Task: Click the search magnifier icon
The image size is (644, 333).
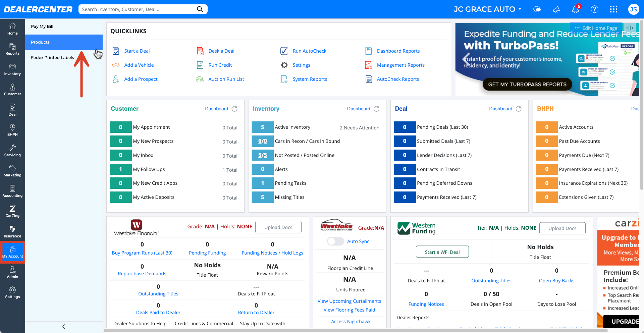Action: point(200,9)
